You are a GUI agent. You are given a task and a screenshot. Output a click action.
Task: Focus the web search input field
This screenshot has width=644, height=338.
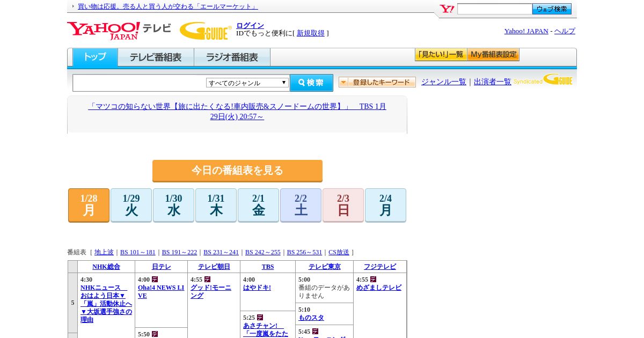click(494, 9)
